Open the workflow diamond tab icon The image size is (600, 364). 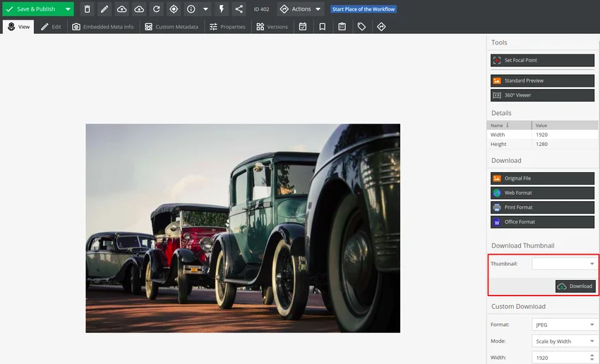click(381, 27)
